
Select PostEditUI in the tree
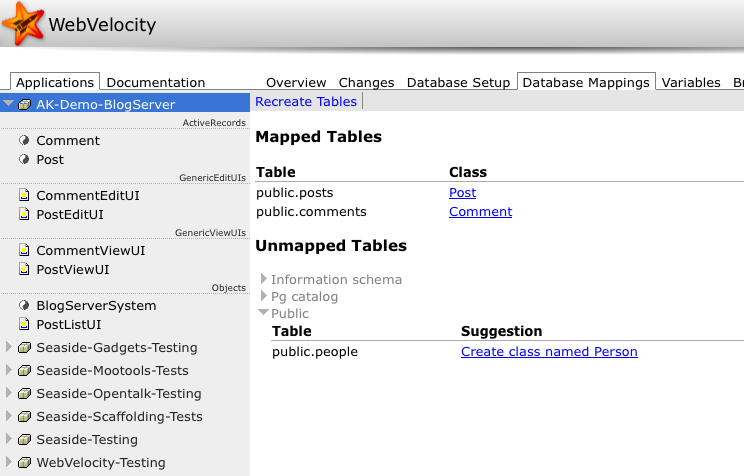coord(70,215)
